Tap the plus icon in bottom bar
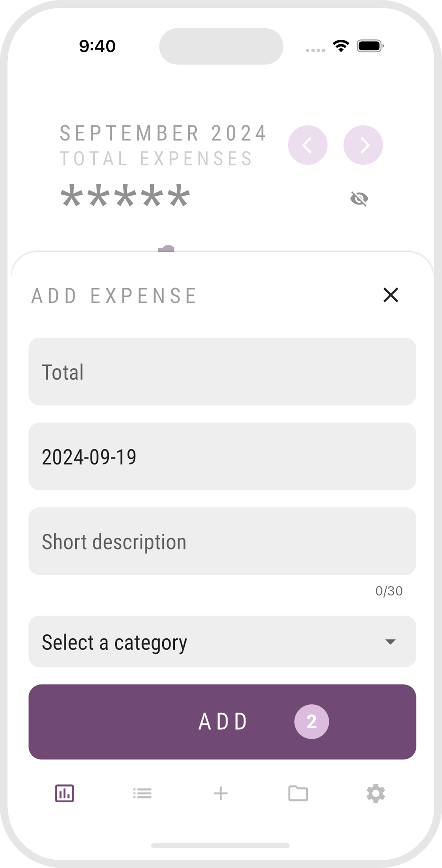Image resolution: width=442 pixels, height=868 pixels. 220,793
